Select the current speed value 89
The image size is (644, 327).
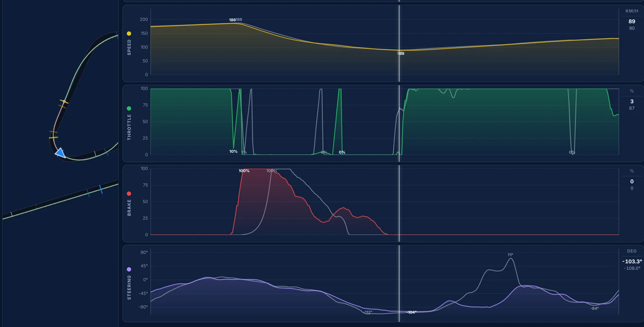(x=632, y=21)
